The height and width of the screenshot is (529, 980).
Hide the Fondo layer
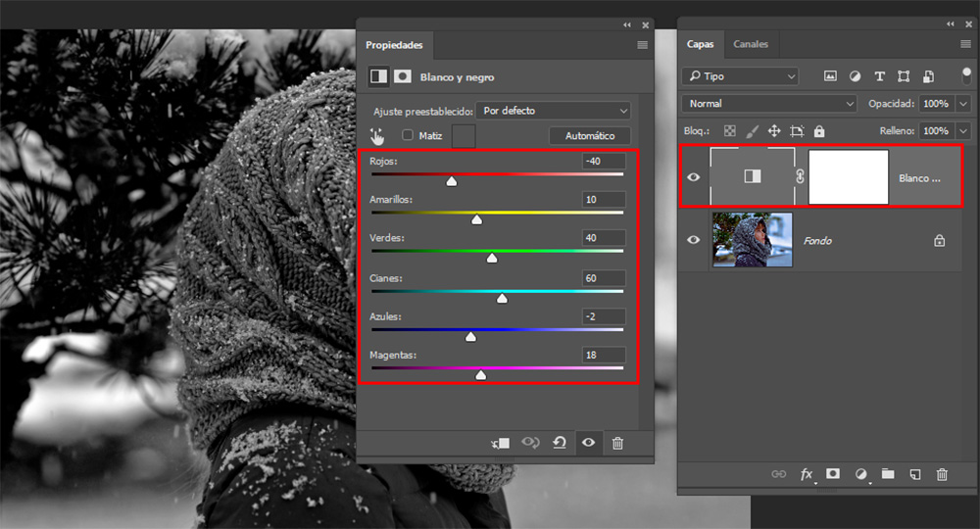pyautogui.click(x=693, y=240)
